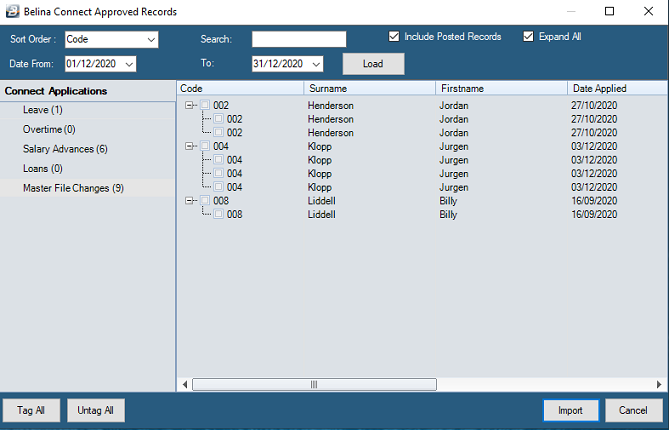Click date 16/09/2020 in parent 008 row
Screen dimensions: 669x430
point(594,201)
